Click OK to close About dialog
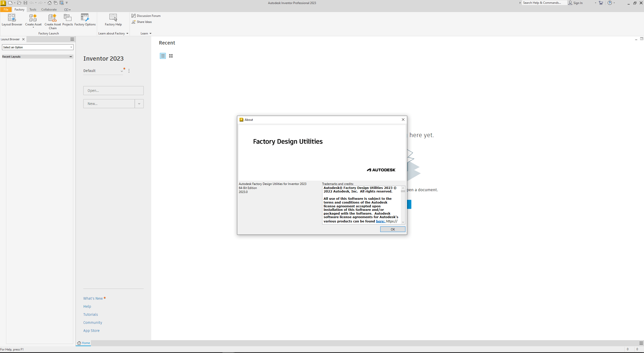Screen dimensions: 644x353 point(392,229)
